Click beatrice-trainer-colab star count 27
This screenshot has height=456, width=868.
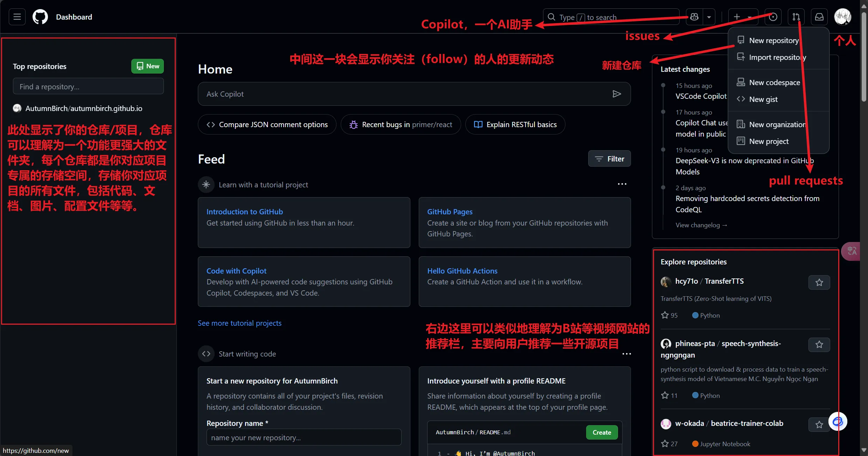(669, 444)
